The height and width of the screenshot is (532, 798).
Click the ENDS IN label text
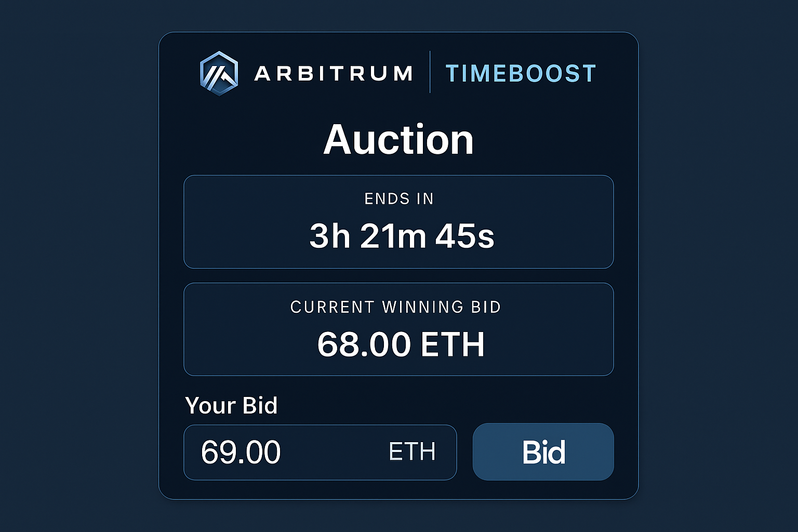398,198
